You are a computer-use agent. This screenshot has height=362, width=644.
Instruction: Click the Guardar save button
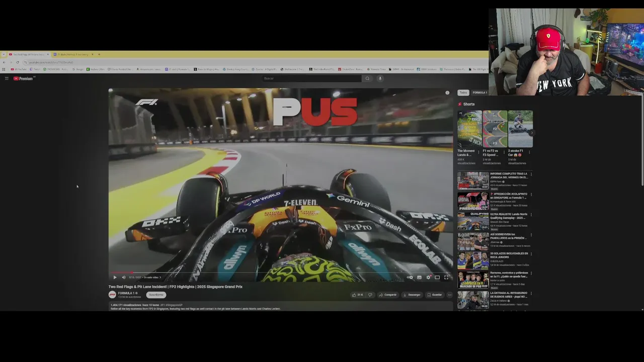point(435,295)
